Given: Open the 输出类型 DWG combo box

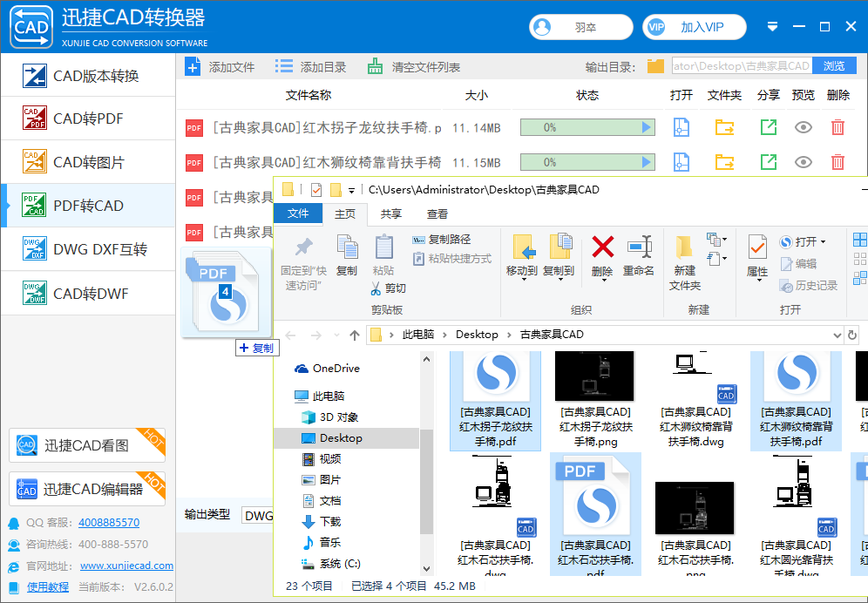Looking at the screenshot, I should point(258,516).
